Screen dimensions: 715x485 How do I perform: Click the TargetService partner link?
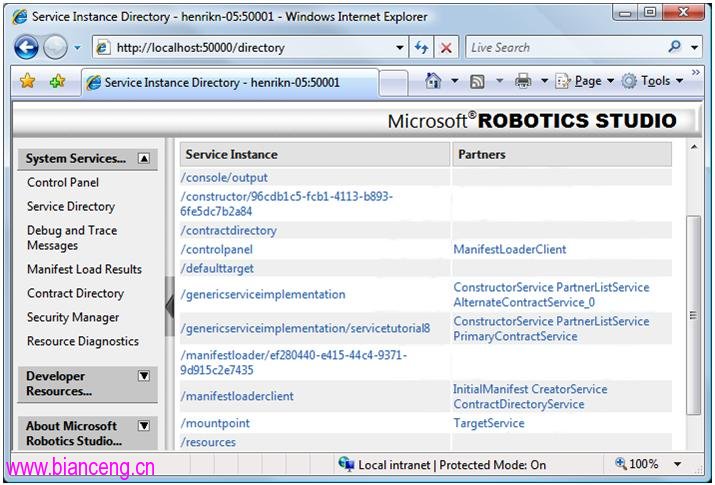pos(489,423)
